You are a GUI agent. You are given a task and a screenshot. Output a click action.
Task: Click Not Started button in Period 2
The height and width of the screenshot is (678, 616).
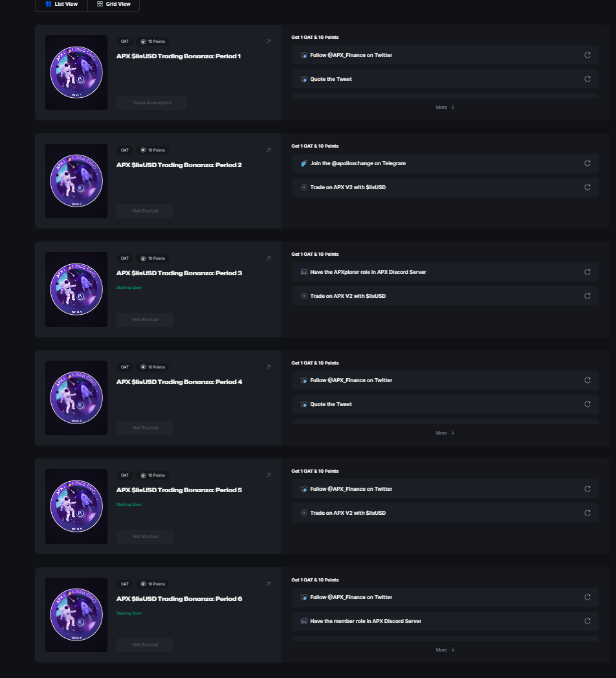pos(145,211)
